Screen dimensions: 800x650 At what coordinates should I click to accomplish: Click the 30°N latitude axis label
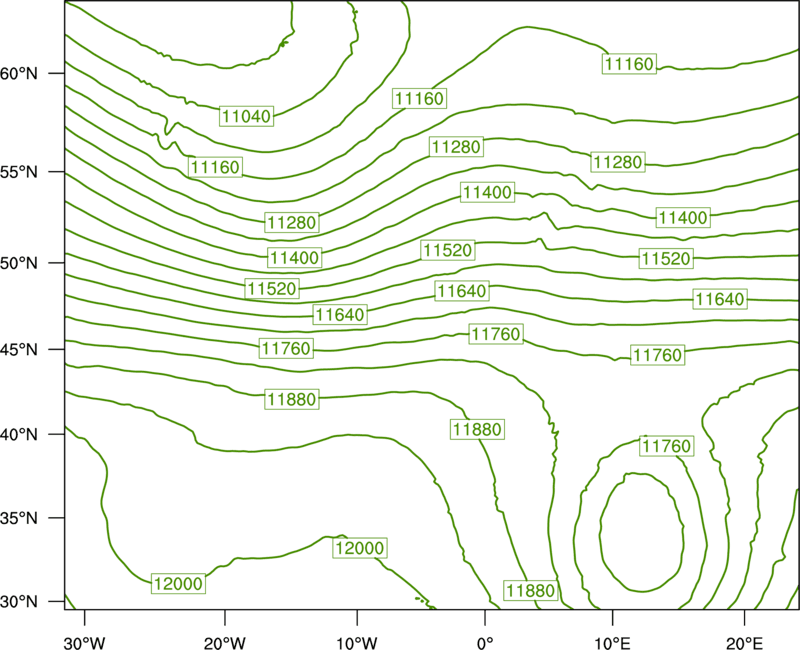pos(19,602)
